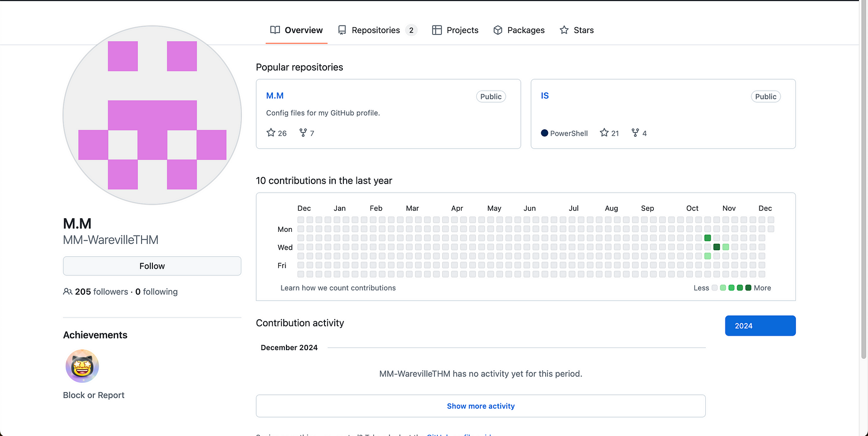Screen dimensions: 868x436
Task: Open the Overview tab
Action: point(296,30)
